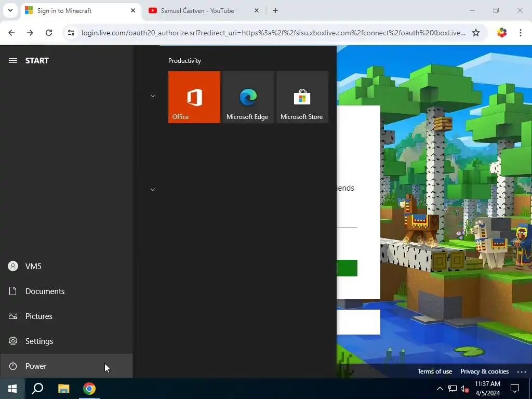Go back in Chrome

(11, 33)
